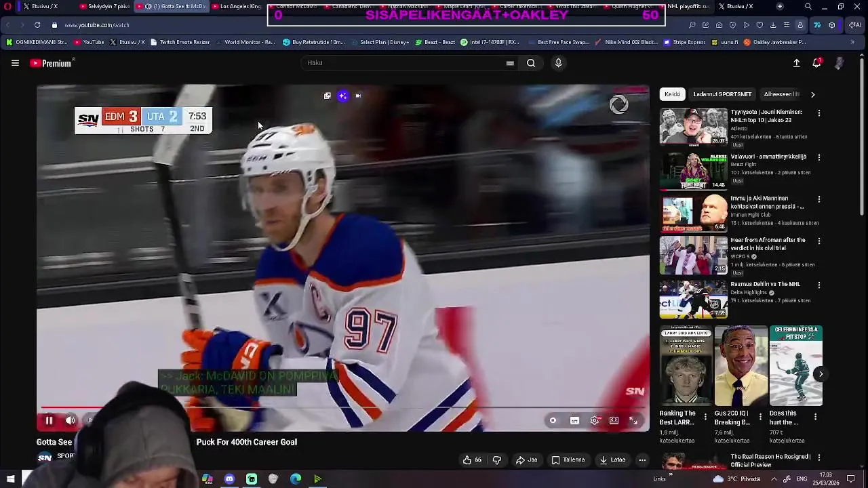Image resolution: width=868 pixels, height=488 pixels.
Task: Open Discord from the taskbar
Action: 229,479
